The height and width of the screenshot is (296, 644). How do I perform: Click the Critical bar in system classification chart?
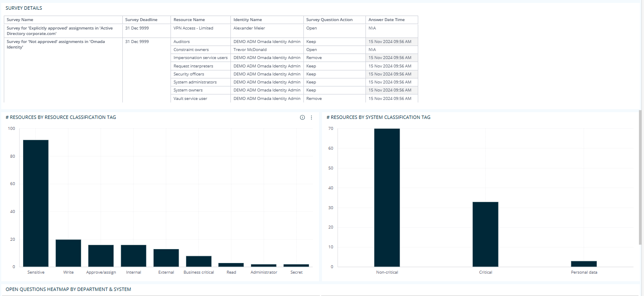[485, 234]
